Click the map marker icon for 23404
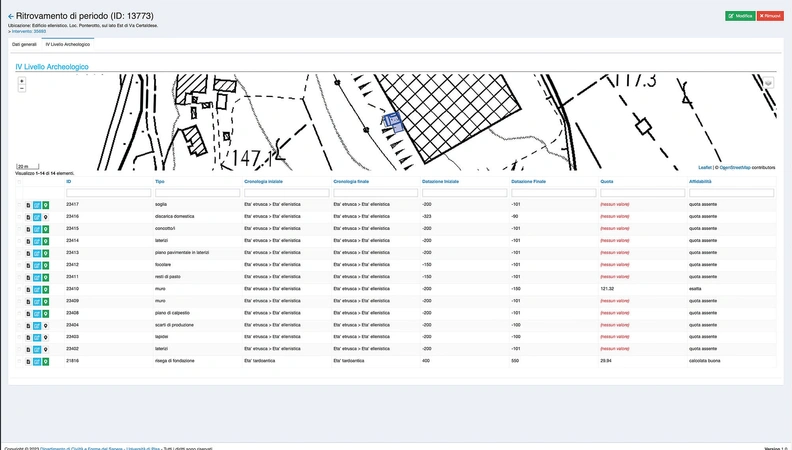This screenshot has width=792, height=450. (x=46, y=325)
